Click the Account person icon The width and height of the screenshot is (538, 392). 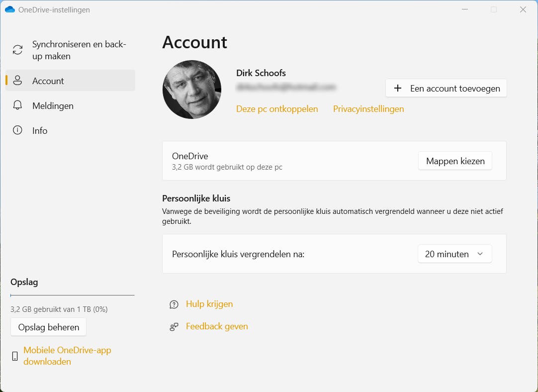[18, 81]
